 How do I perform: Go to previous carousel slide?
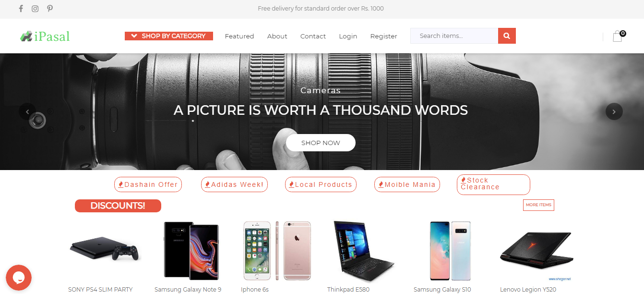[27, 111]
